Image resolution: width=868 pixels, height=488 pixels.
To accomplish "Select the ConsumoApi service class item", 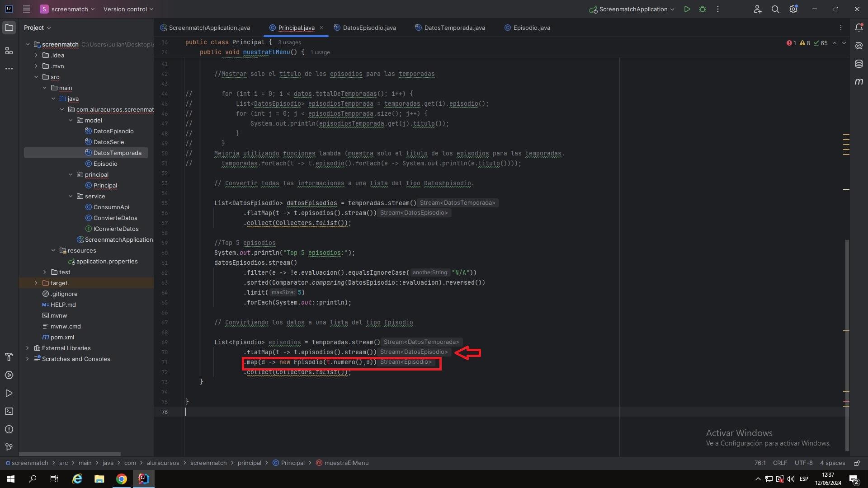I will (111, 207).
